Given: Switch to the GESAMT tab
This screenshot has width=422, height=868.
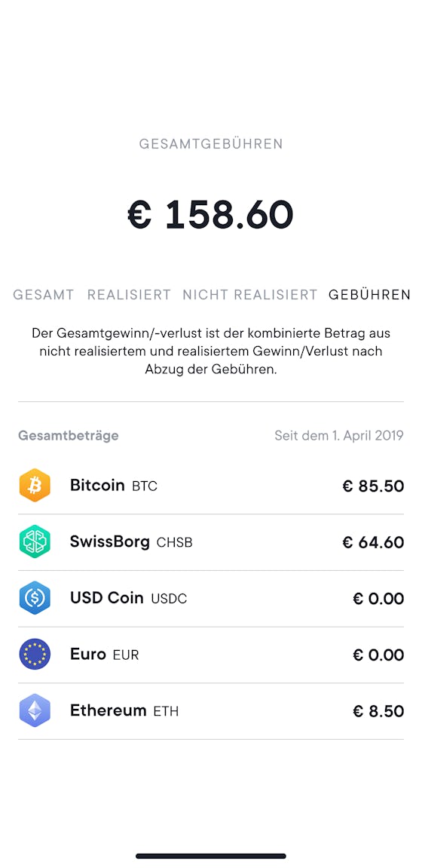Looking at the screenshot, I should point(44,295).
